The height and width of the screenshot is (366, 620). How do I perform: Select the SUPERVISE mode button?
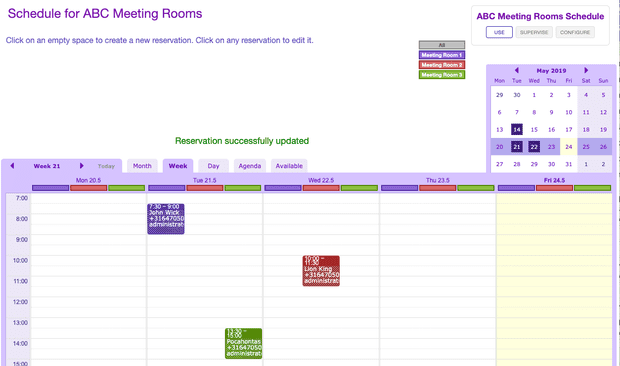(534, 32)
